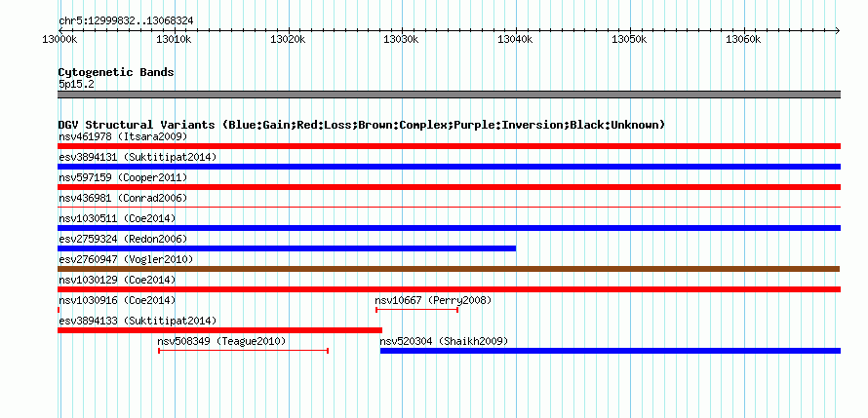The width and height of the screenshot is (868, 418).
Task: Click the nsv508349 (Teague2010) label
Action: click(x=222, y=341)
